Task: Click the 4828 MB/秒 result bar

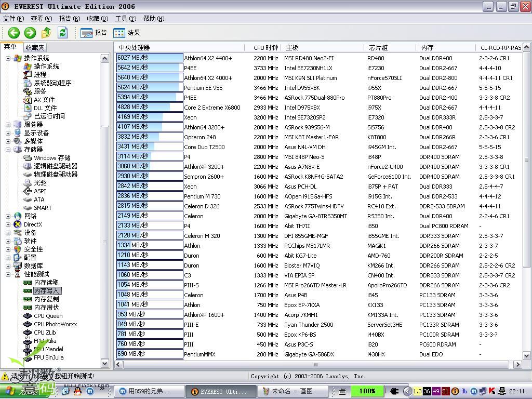Action: click(x=150, y=107)
